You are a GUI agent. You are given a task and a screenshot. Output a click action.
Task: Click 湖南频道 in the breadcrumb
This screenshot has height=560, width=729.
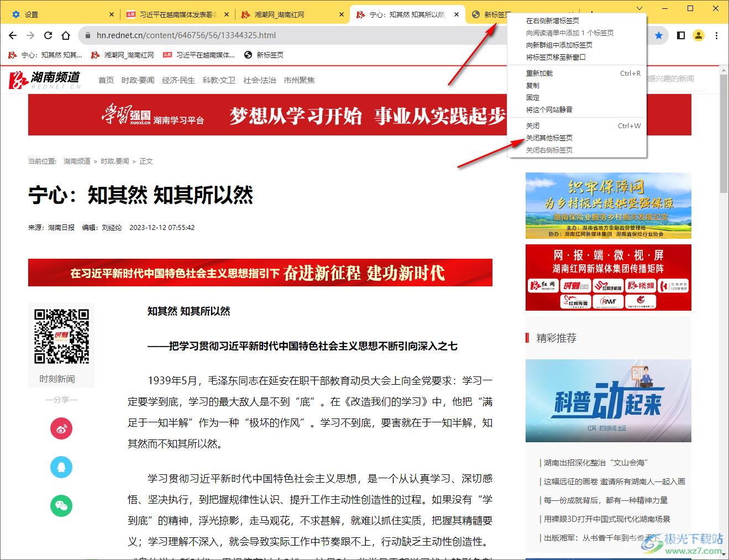tap(77, 161)
